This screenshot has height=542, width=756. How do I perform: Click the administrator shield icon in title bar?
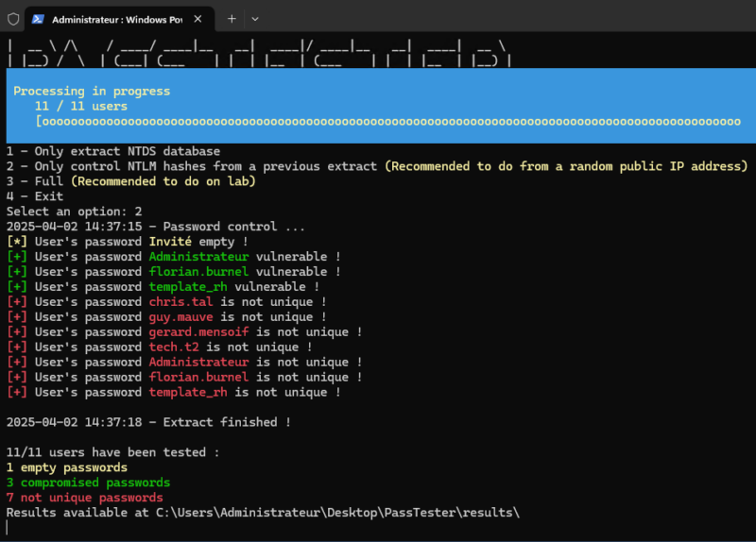click(x=13, y=19)
